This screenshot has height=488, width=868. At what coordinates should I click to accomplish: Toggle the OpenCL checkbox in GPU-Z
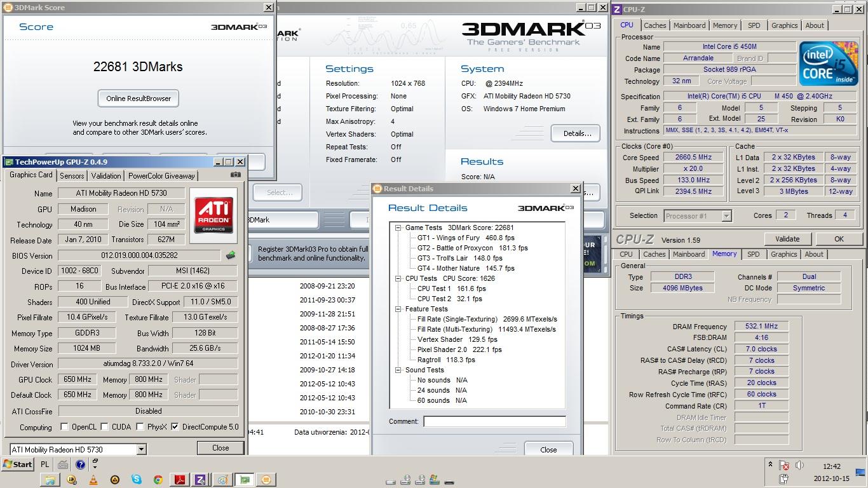(x=64, y=427)
